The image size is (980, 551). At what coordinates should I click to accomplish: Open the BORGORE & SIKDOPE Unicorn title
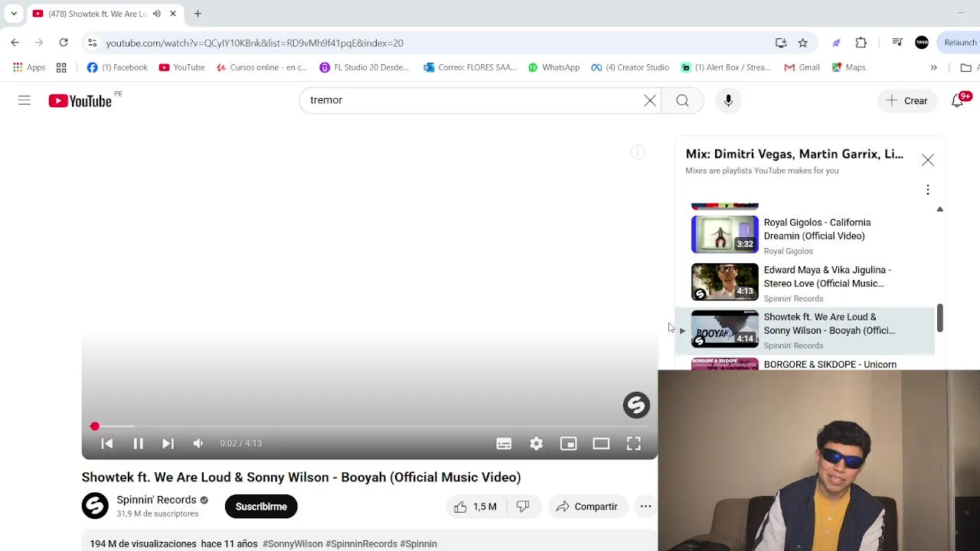point(830,364)
